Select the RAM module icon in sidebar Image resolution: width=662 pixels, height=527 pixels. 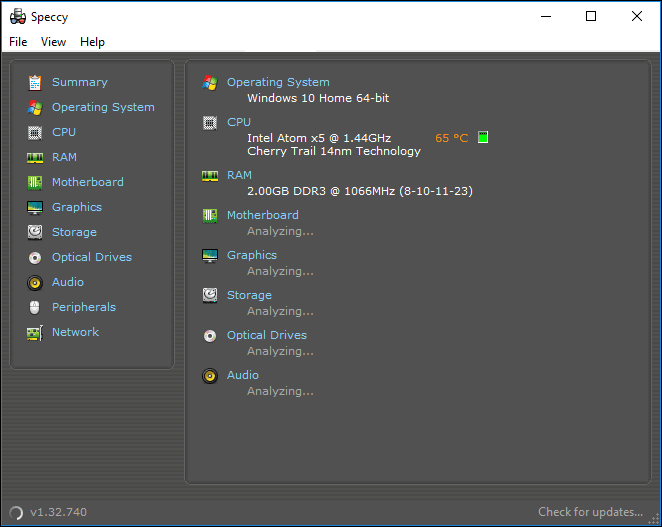(x=35, y=157)
